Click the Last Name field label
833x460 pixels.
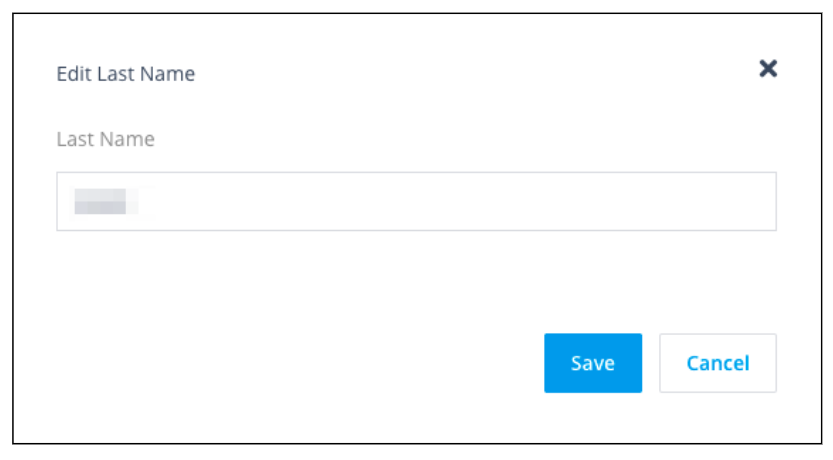[x=105, y=139]
